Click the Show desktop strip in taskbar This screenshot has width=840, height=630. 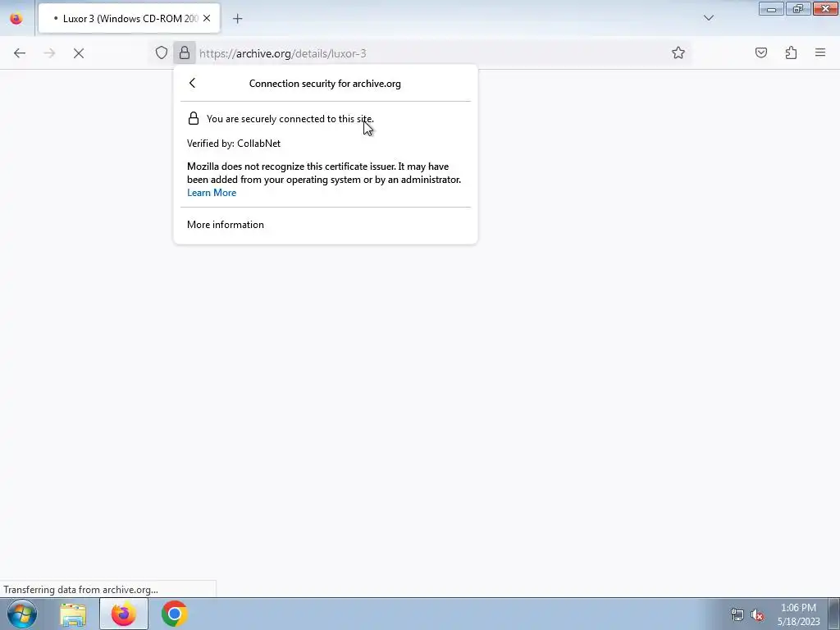coord(834,614)
